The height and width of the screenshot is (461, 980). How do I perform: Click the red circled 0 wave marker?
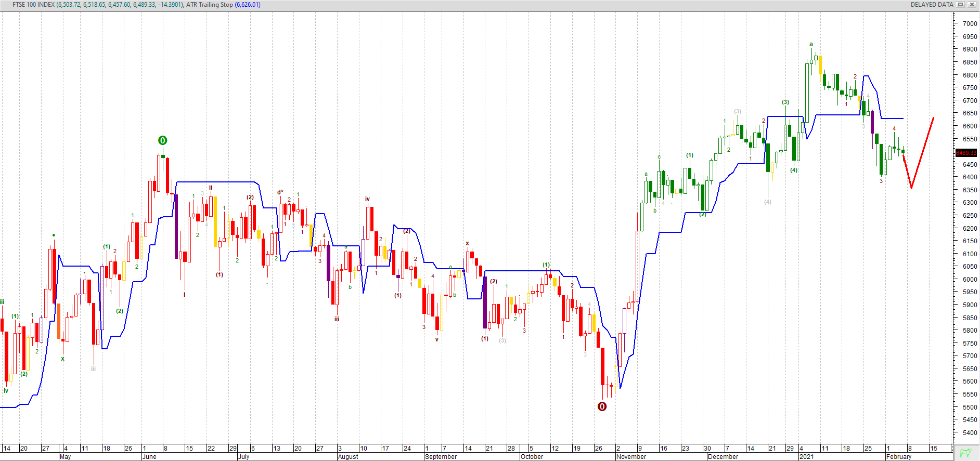(602, 406)
